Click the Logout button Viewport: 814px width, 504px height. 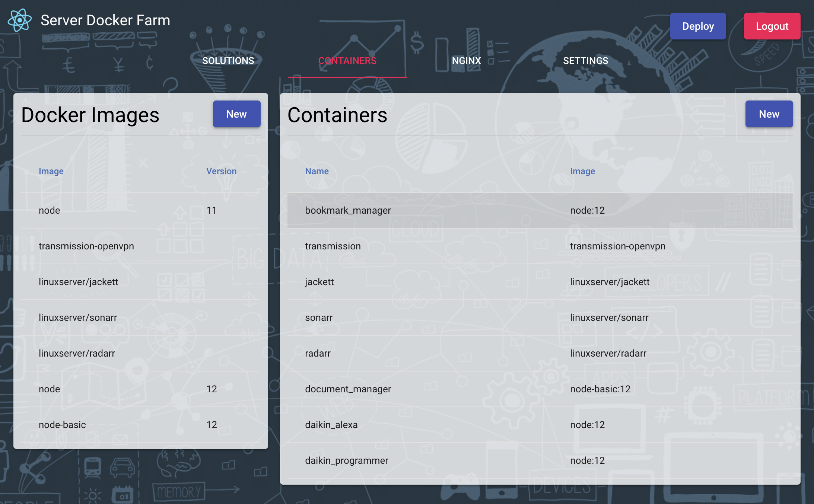pyautogui.click(x=772, y=26)
